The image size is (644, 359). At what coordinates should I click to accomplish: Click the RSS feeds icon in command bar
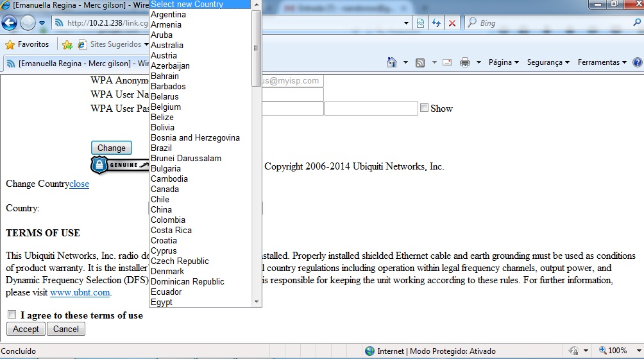(419, 62)
